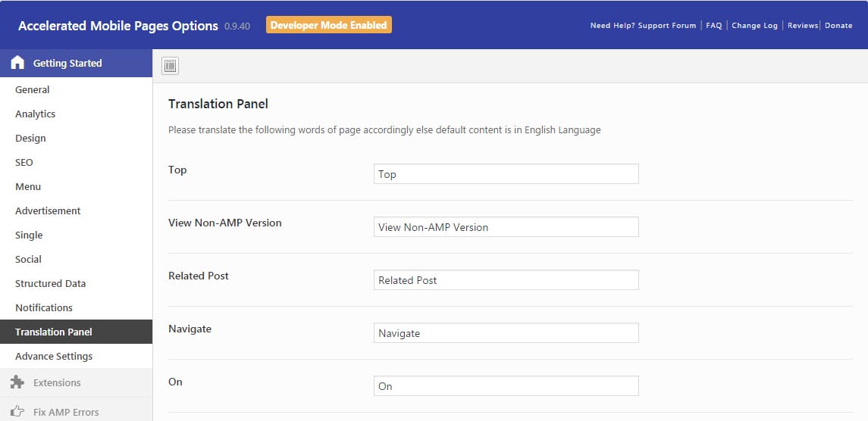This screenshot has height=421, width=868.
Task: Click the thumbs-up Fix AMP Errors icon
Action: pyautogui.click(x=17, y=412)
